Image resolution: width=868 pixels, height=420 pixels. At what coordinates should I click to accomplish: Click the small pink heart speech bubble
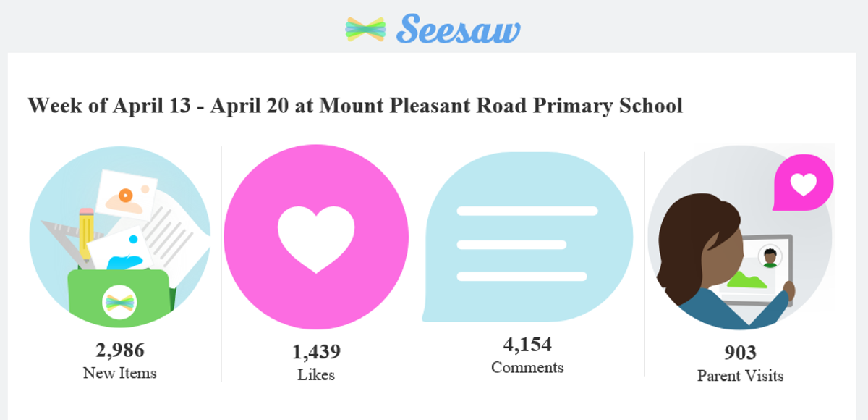(803, 185)
